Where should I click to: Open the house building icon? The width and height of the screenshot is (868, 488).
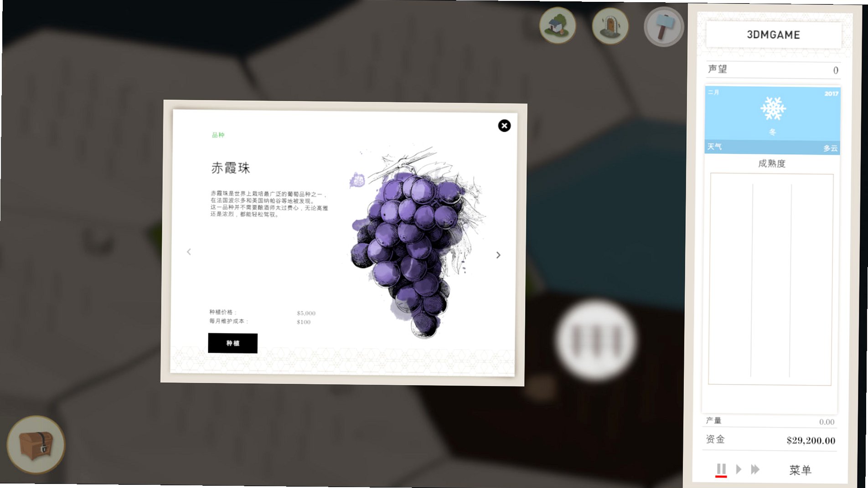click(x=557, y=26)
